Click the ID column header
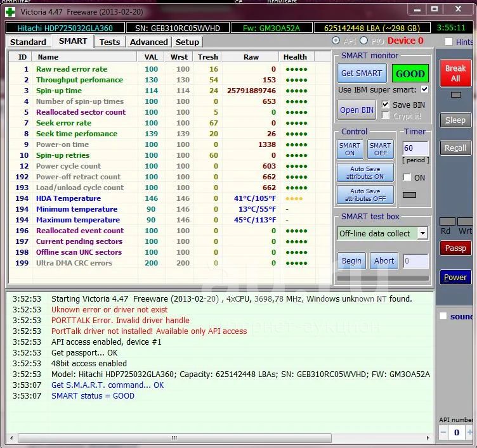 click(21, 57)
